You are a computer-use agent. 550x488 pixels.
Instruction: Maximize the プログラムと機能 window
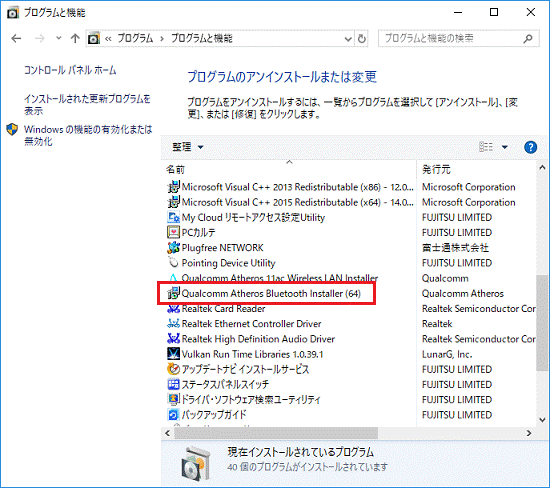494,12
